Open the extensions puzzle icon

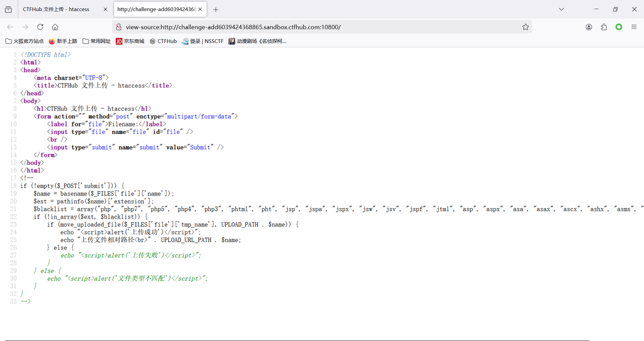click(x=604, y=27)
